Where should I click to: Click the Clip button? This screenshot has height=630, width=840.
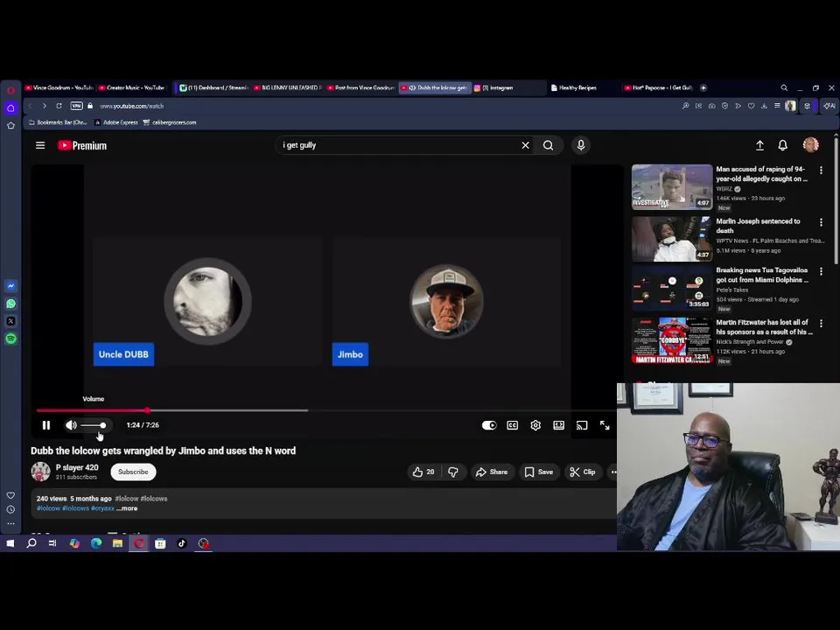(x=583, y=472)
